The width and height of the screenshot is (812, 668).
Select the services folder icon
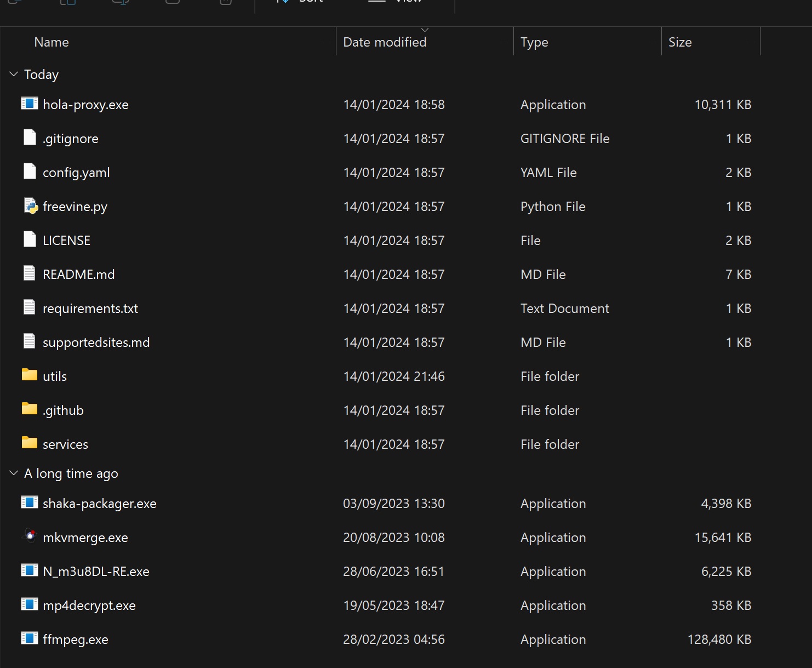coord(30,443)
